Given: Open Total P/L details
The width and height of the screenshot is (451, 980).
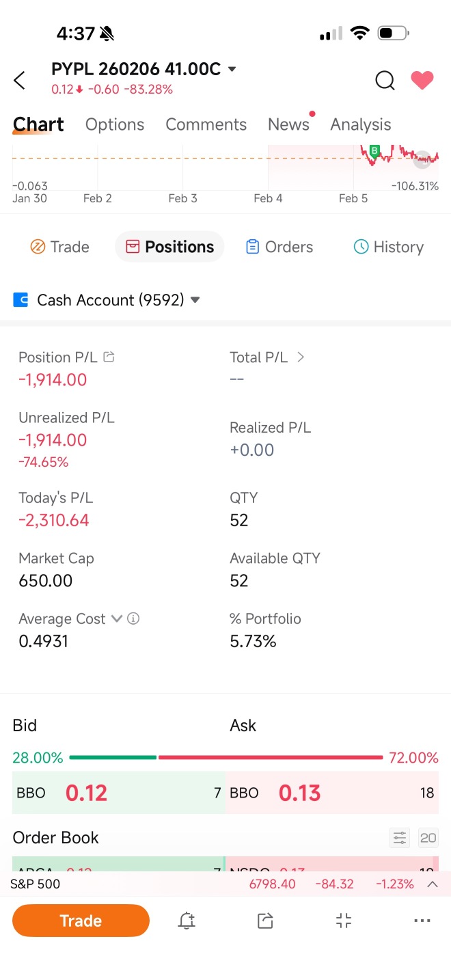Looking at the screenshot, I should (267, 357).
